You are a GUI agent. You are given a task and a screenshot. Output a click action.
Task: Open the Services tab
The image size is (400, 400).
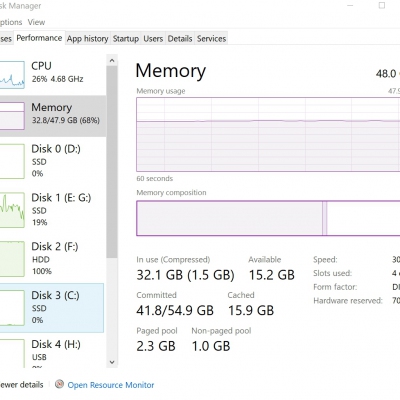(211, 39)
